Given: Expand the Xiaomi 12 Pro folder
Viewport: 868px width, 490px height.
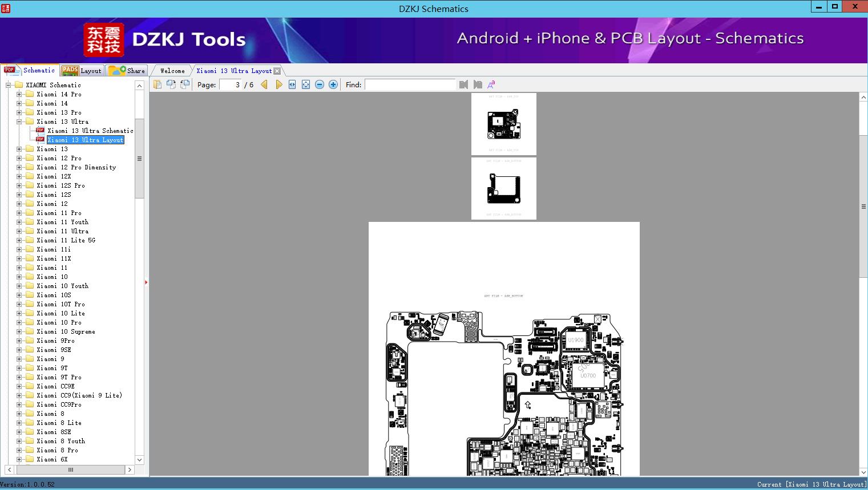Looking at the screenshot, I should coord(19,158).
